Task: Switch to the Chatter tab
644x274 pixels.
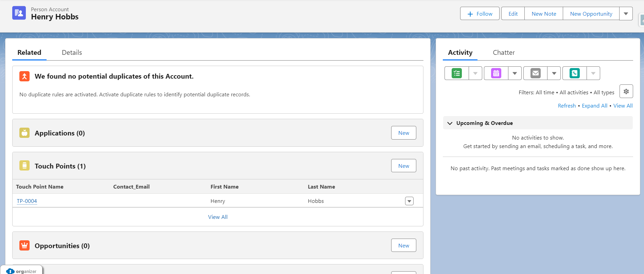Action: (504, 52)
